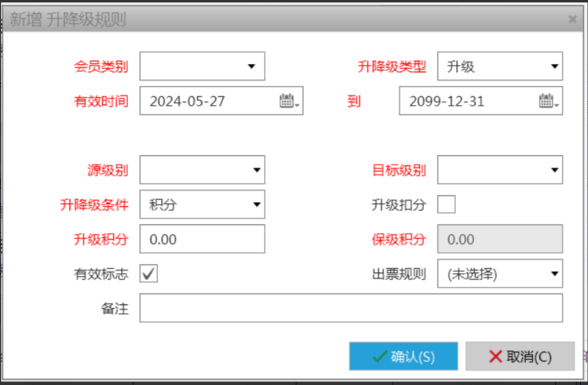Image resolution: width=588 pixels, height=385 pixels.
Task: Uncheck the 有效标志 checkbox
Action: click(149, 274)
